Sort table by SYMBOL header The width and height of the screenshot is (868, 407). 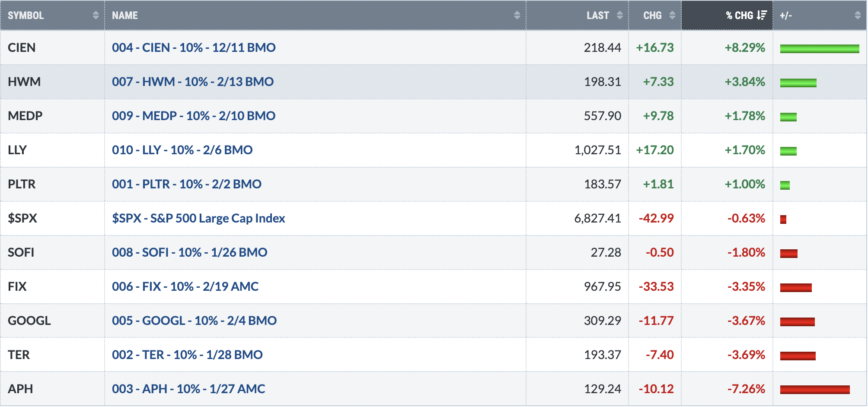click(x=26, y=16)
